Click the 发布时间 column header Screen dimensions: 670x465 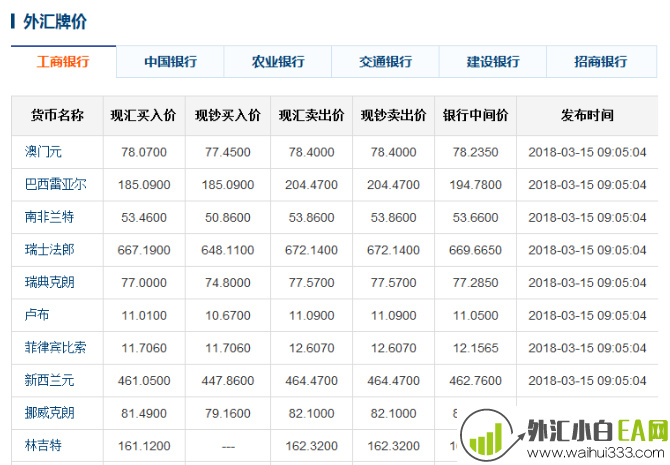pyautogui.click(x=588, y=115)
